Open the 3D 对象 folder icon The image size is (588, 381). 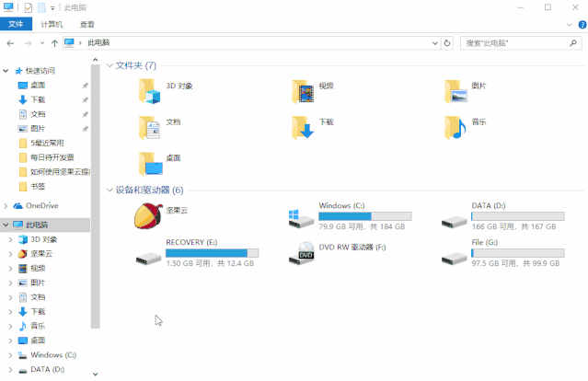tap(150, 91)
